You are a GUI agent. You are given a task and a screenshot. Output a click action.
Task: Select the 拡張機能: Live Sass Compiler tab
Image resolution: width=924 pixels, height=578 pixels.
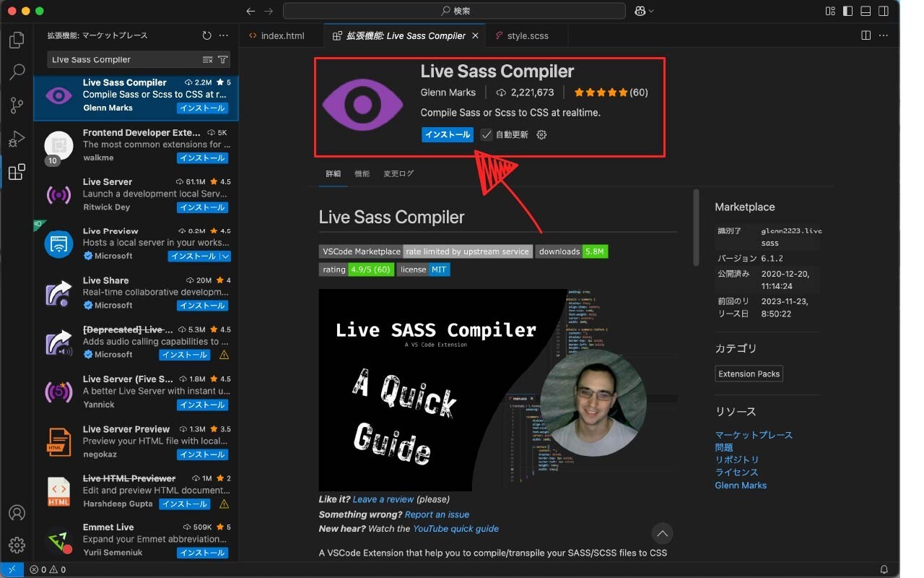tap(406, 35)
